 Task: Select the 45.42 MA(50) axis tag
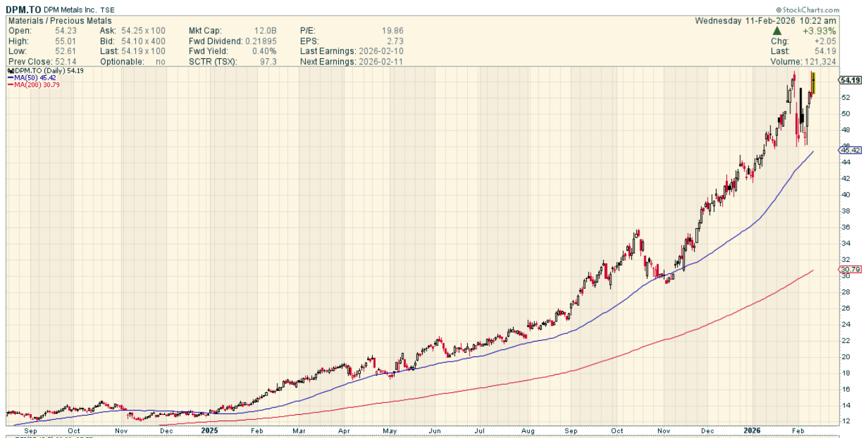(849, 150)
